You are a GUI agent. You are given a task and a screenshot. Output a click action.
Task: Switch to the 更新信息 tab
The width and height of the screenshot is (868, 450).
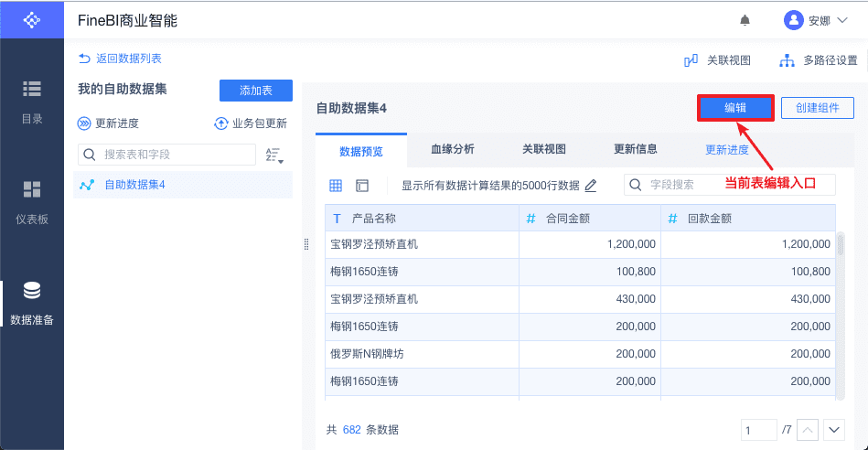click(x=635, y=149)
